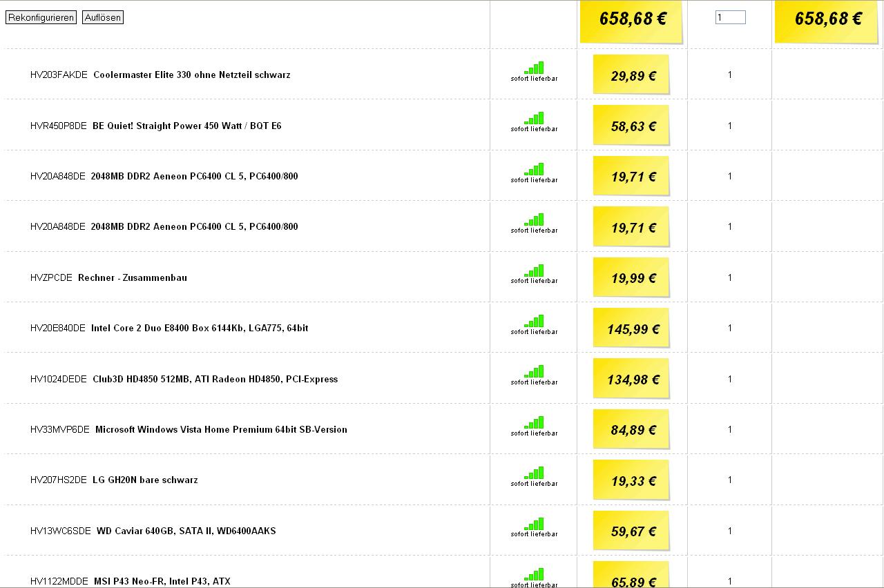Viewport: 884px width, 588px height.
Task: Click the Rekonfigurieren button
Action: tap(41, 18)
